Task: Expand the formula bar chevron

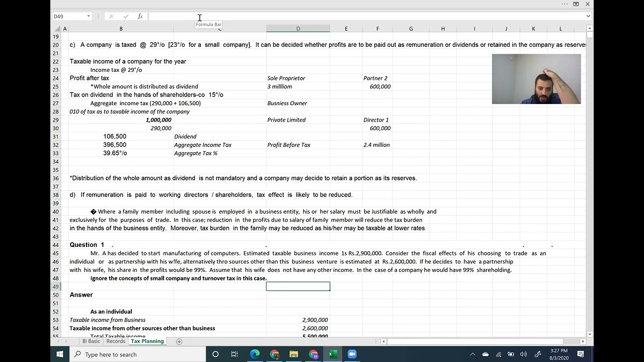Action: pyautogui.click(x=588, y=16)
